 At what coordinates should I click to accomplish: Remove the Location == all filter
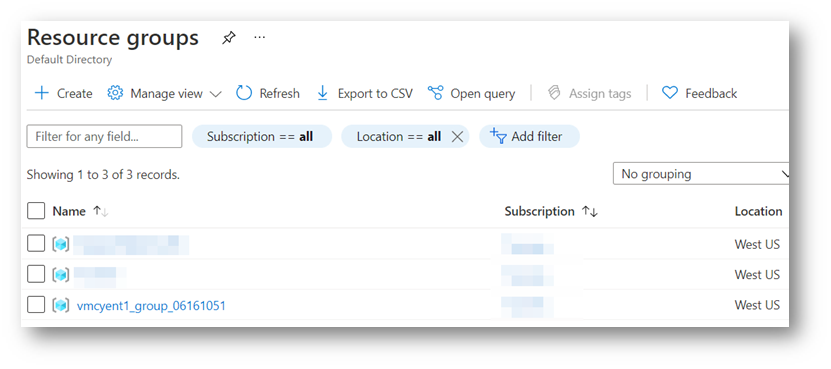(457, 137)
